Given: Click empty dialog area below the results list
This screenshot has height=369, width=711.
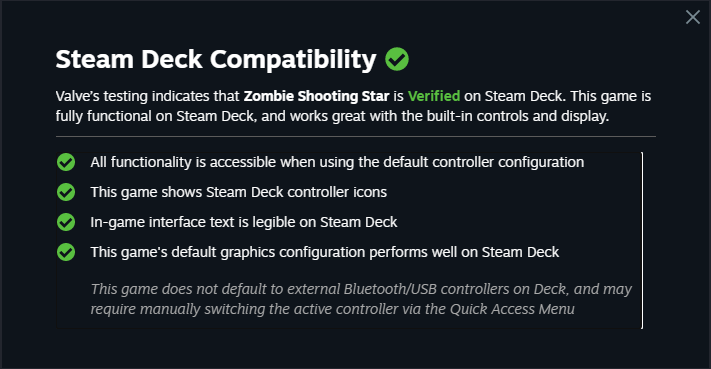Looking at the screenshot, I should click(x=356, y=348).
